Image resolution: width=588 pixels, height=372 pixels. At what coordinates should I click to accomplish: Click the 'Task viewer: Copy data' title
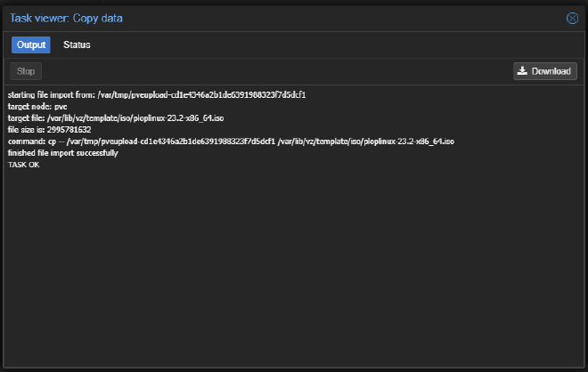tap(66, 18)
